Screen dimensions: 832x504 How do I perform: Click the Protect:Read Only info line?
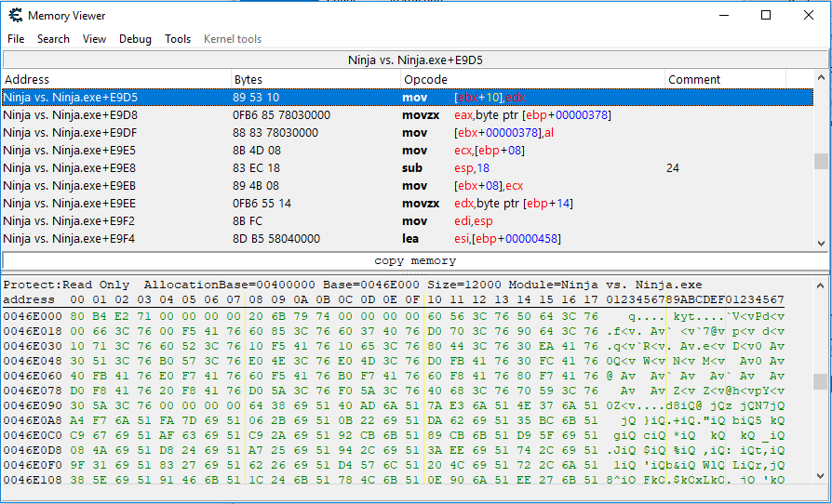click(x=353, y=285)
